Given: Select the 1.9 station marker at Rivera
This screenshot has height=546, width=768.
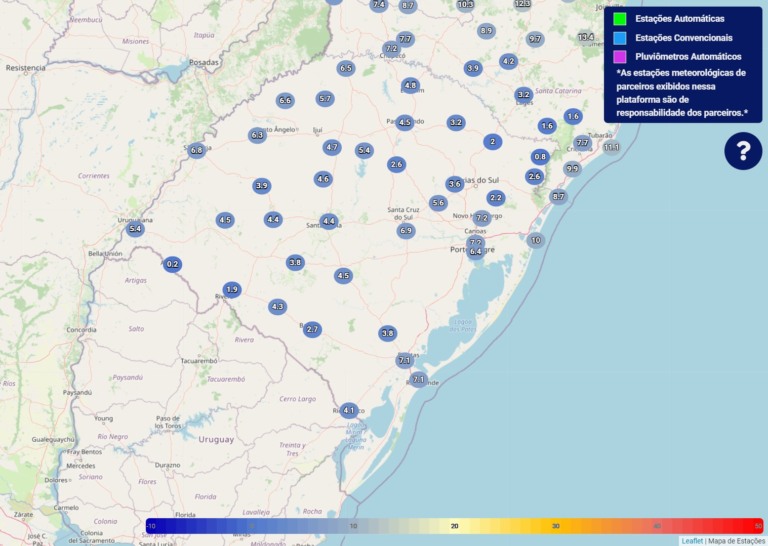Looking at the screenshot, I should (x=232, y=289).
